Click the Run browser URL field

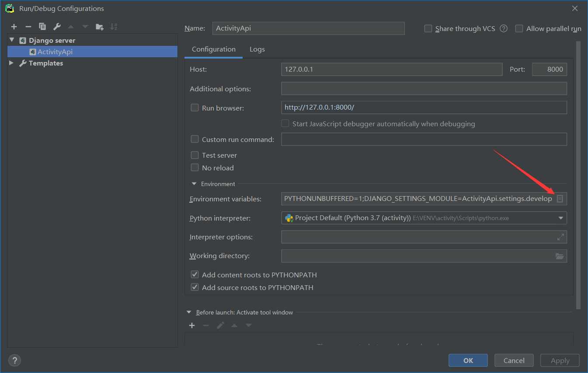pos(424,107)
